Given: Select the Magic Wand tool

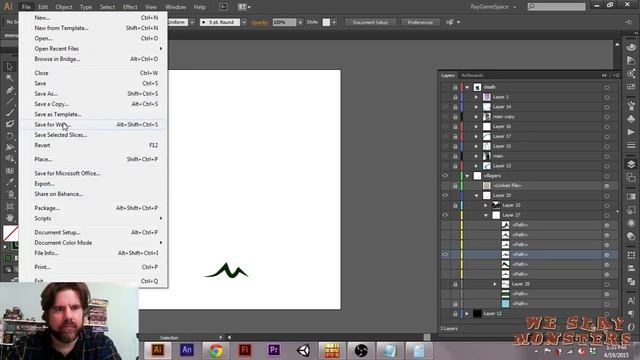Looking at the screenshot, I should (10, 78).
